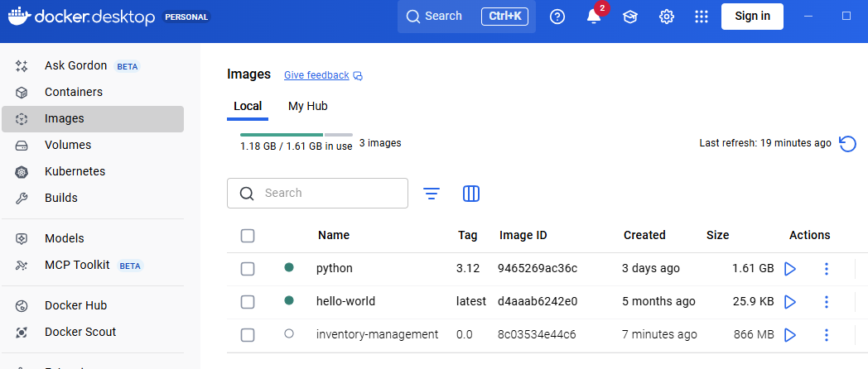The height and width of the screenshot is (369, 868).
Task: Sort by the Size column header
Action: click(x=718, y=235)
